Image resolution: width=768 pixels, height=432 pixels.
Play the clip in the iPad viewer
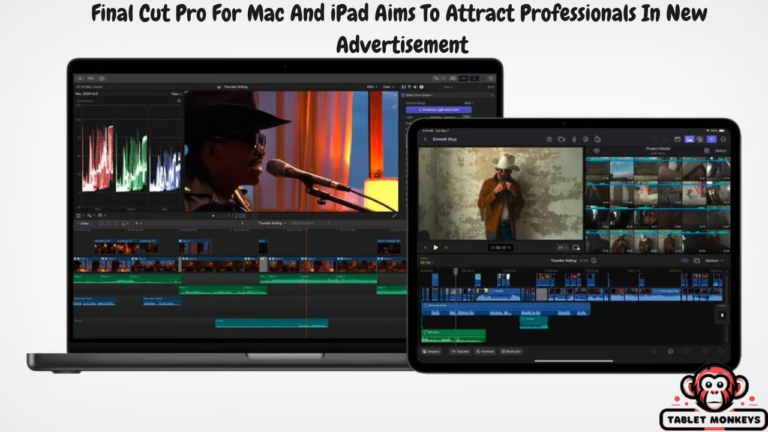click(436, 248)
